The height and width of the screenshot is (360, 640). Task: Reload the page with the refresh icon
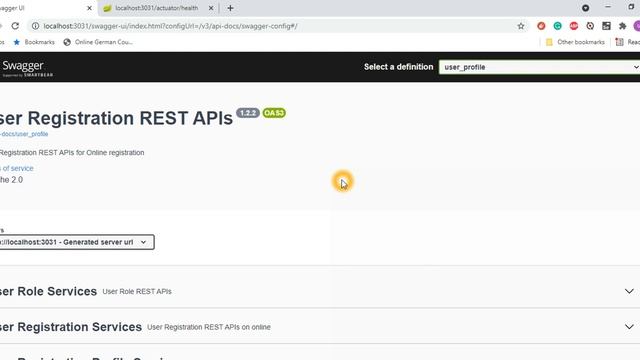coord(15,26)
